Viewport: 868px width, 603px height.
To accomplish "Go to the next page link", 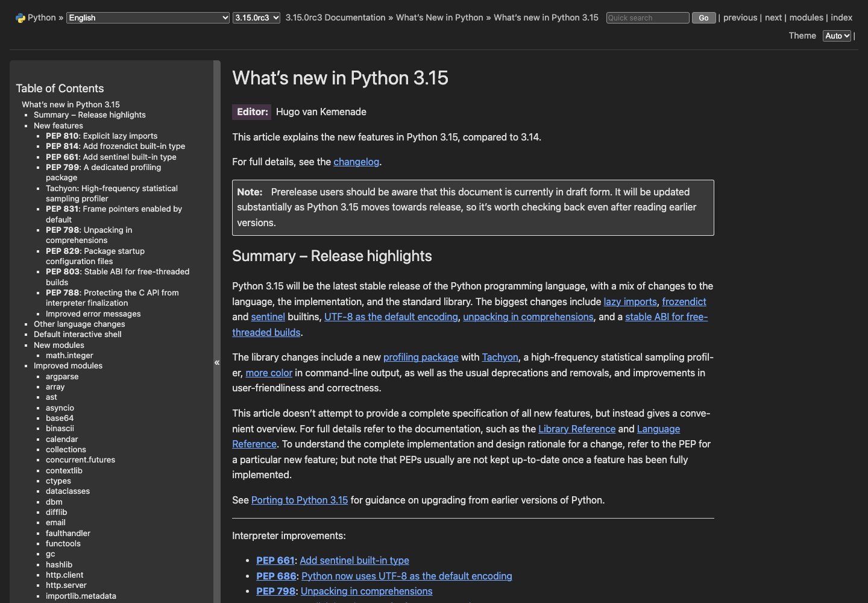I will pyautogui.click(x=773, y=17).
